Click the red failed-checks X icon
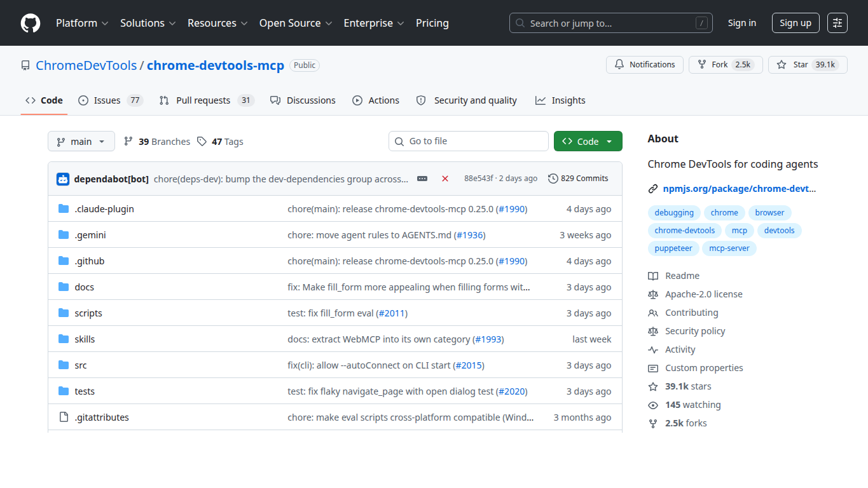868x488 pixels. click(445, 179)
